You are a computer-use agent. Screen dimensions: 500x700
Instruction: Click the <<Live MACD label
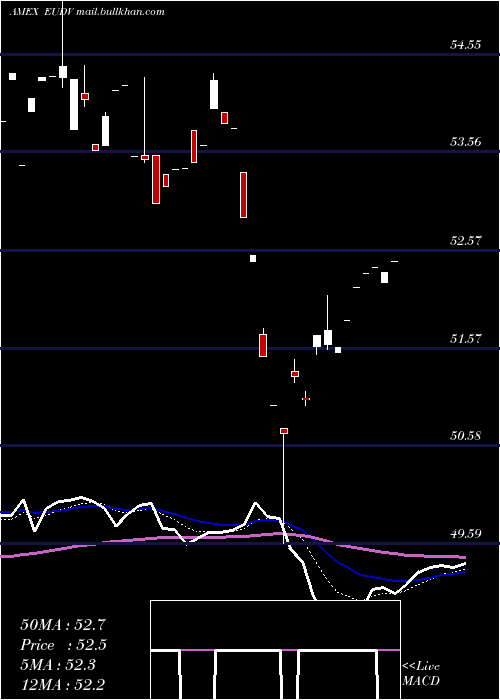(421, 673)
